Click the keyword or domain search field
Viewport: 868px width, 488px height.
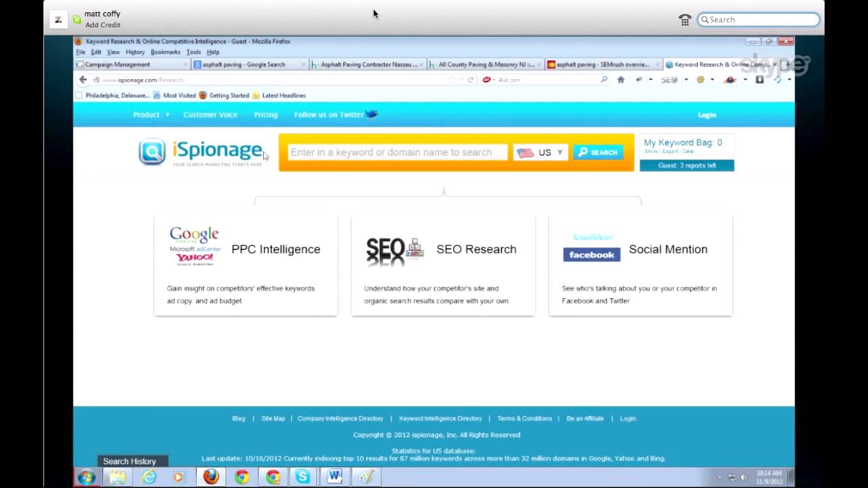tap(397, 152)
